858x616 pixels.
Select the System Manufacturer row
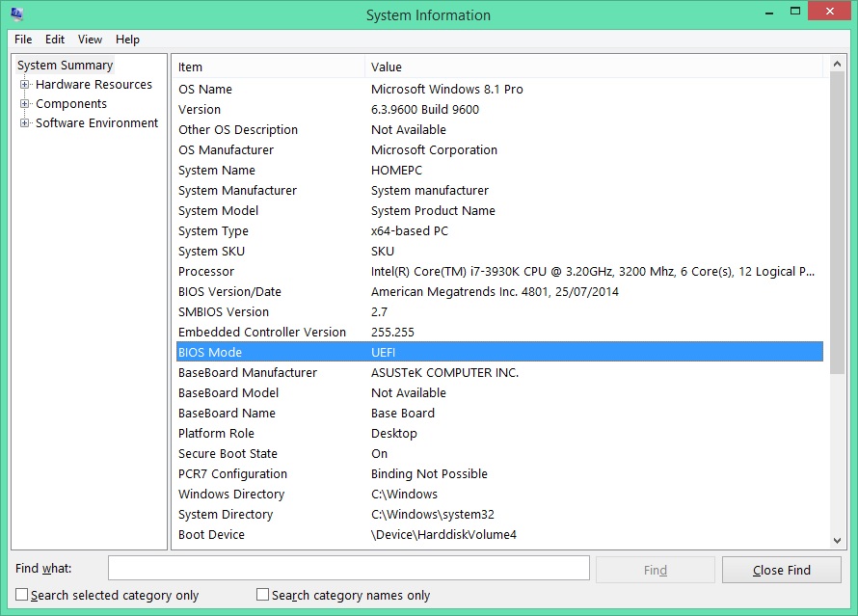(x=499, y=190)
